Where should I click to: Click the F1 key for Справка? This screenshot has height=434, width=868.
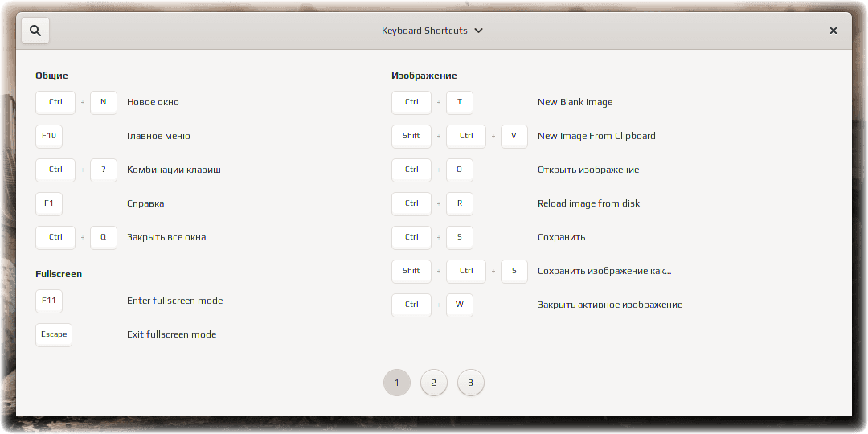point(49,203)
